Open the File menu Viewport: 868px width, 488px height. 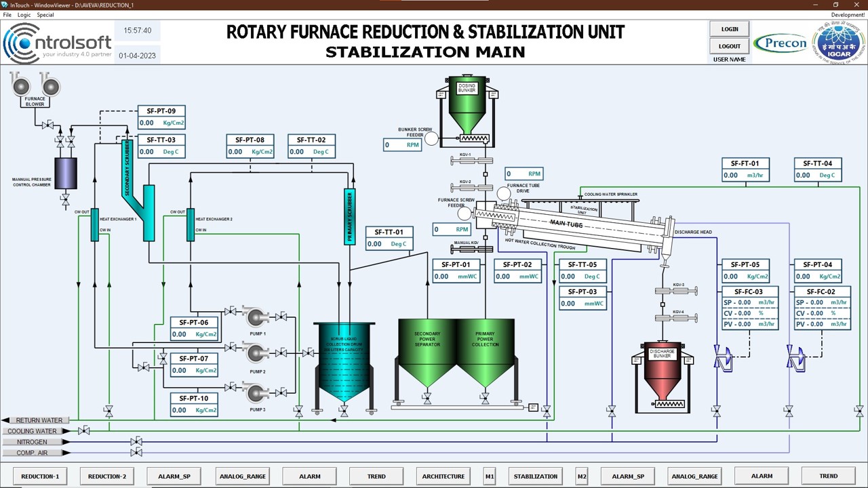coord(7,15)
